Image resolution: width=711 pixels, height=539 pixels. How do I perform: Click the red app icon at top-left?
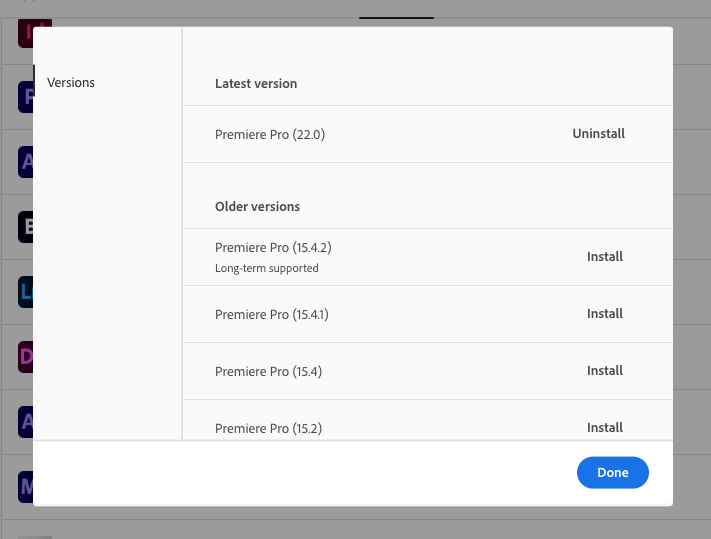tap(26, 34)
